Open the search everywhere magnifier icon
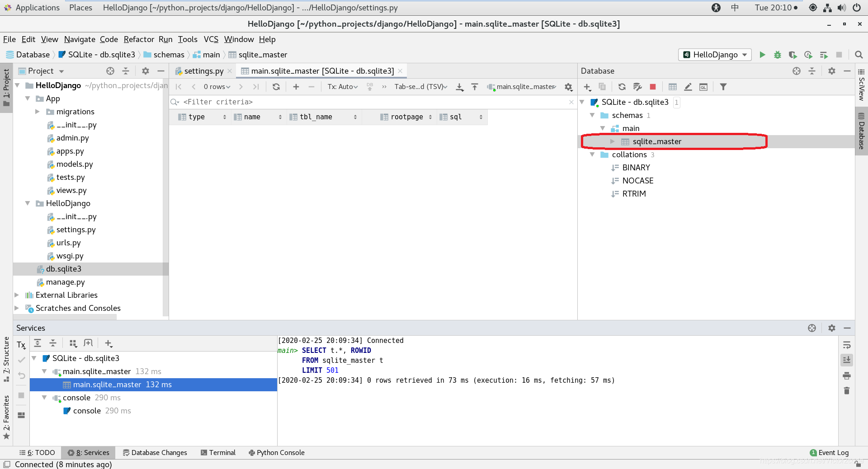 click(x=859, y=55)
